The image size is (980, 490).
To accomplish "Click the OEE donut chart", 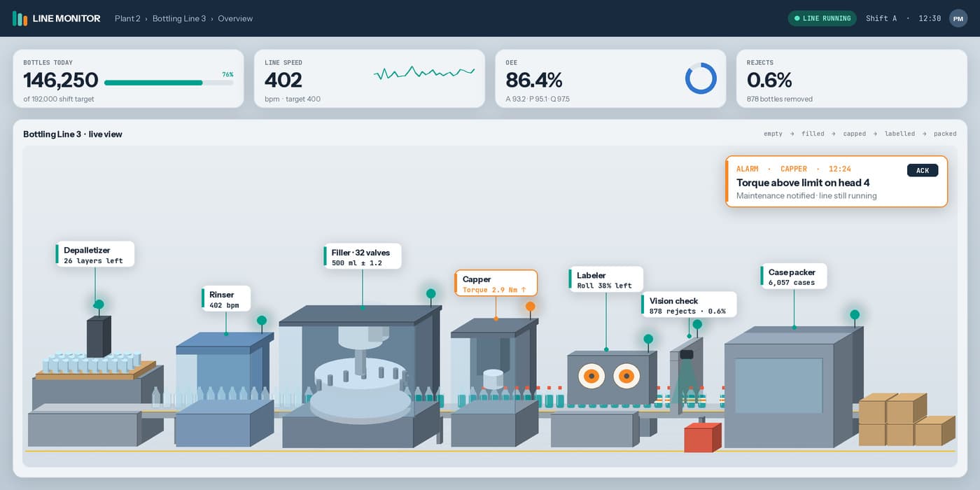I will tap(701, 78).
